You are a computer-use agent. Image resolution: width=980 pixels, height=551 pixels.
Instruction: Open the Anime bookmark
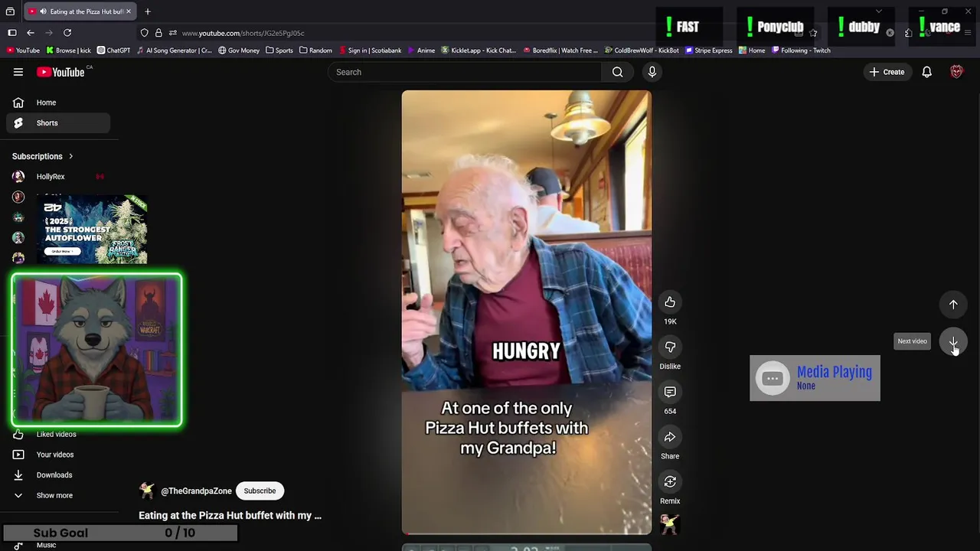point(421,51)
